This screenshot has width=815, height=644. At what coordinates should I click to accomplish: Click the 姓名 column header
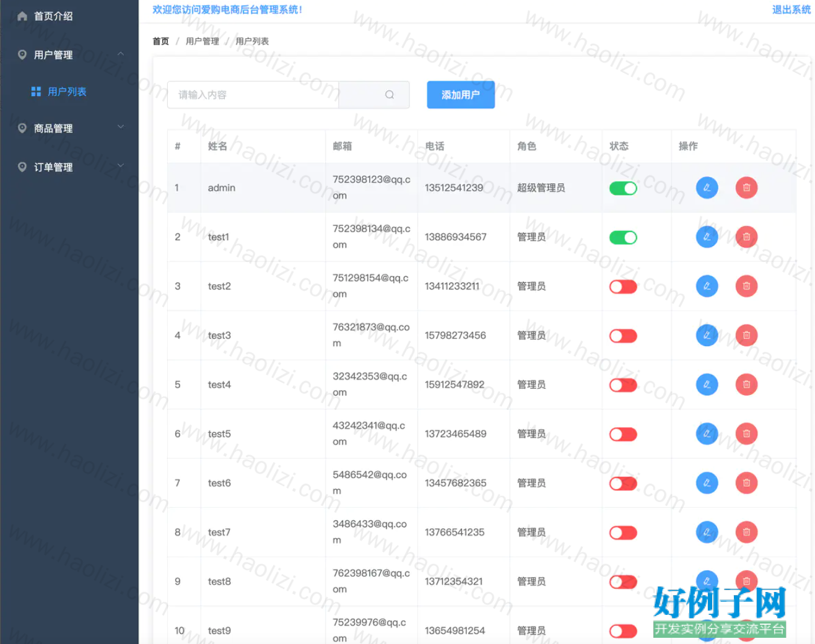(217, 146)
